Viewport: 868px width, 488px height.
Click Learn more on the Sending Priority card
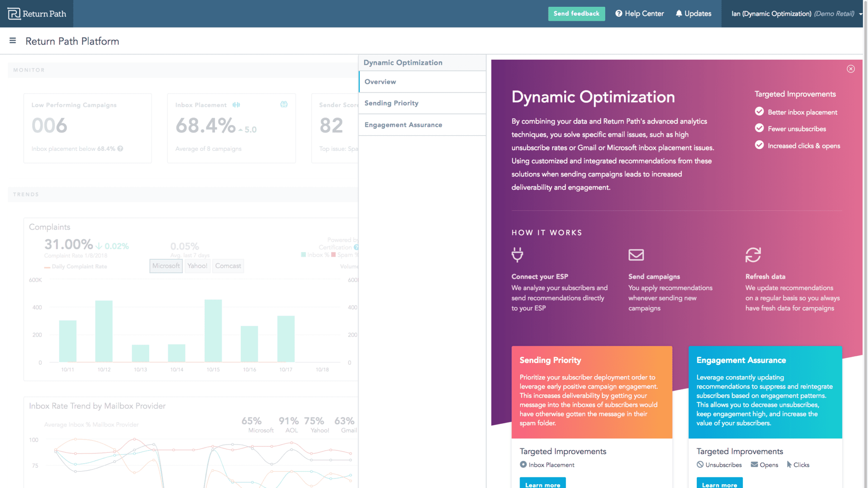(x=542, y=485)
